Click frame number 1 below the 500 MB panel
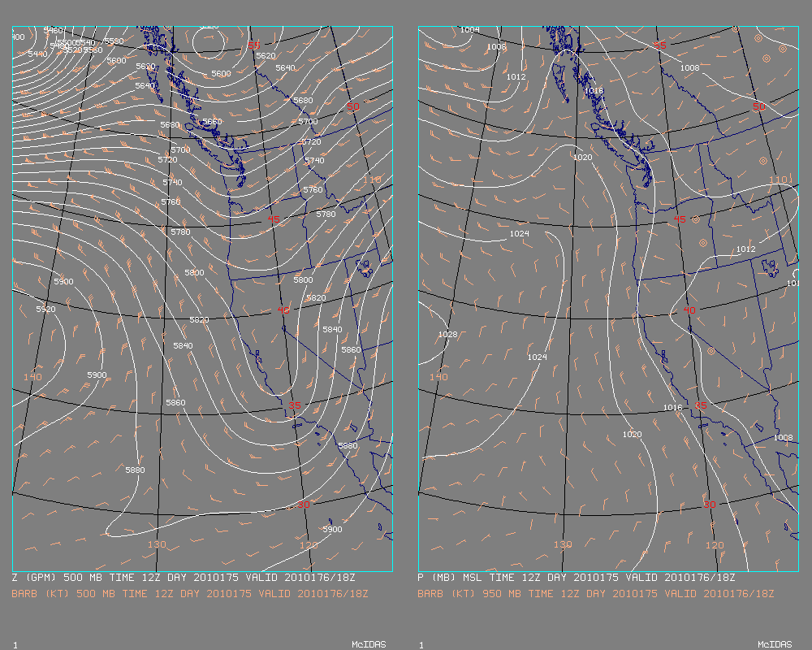Screen dimensions: 812x650 click(15, 645)
